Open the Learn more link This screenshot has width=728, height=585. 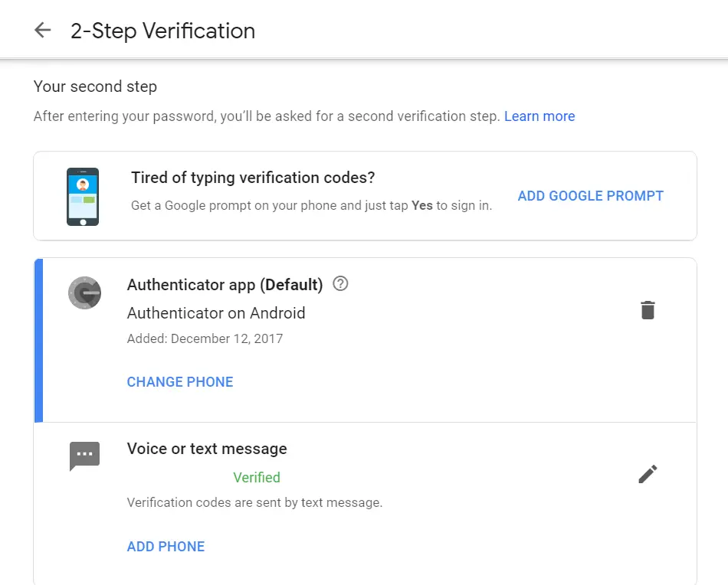point(539,116)
